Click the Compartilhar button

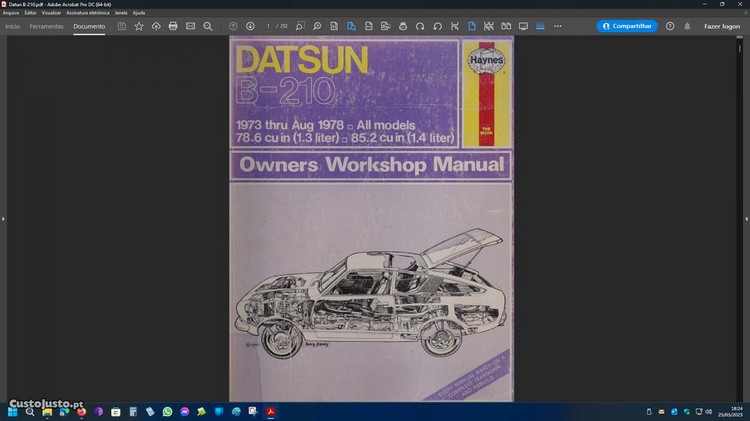tap(627, 26)
